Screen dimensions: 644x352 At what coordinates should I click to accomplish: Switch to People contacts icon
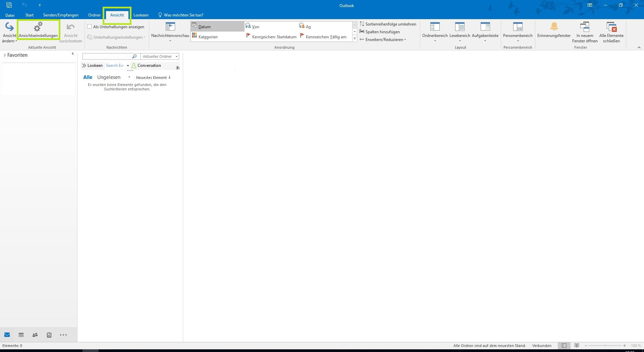[x=35, y=335]
